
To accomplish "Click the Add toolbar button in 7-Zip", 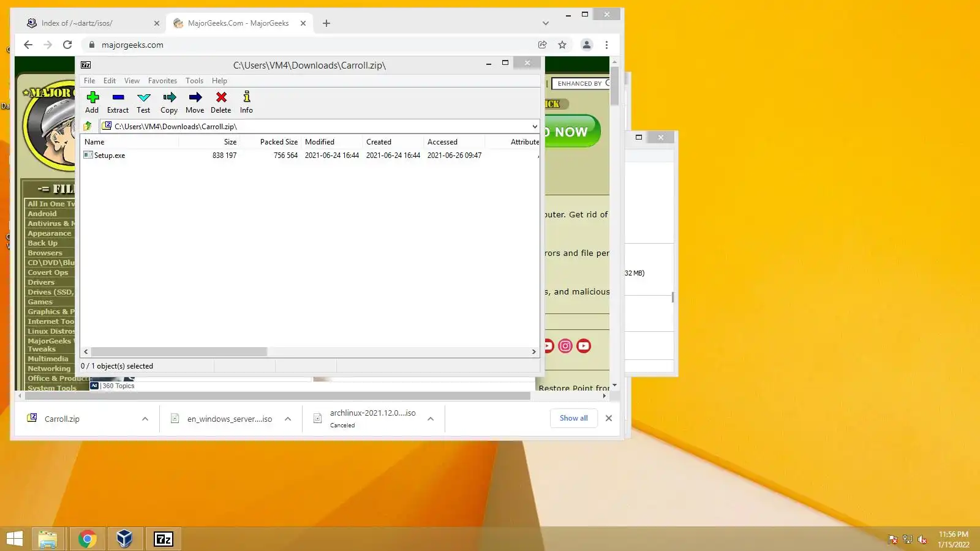I will point(92,102).
